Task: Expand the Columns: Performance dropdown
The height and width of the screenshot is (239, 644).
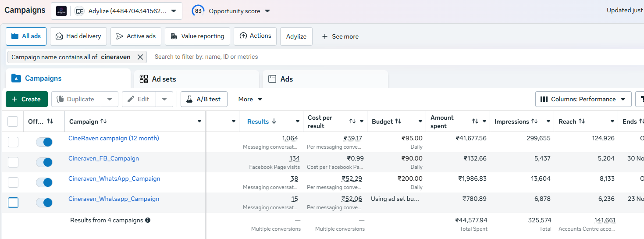Action: (x=584, y=99)
